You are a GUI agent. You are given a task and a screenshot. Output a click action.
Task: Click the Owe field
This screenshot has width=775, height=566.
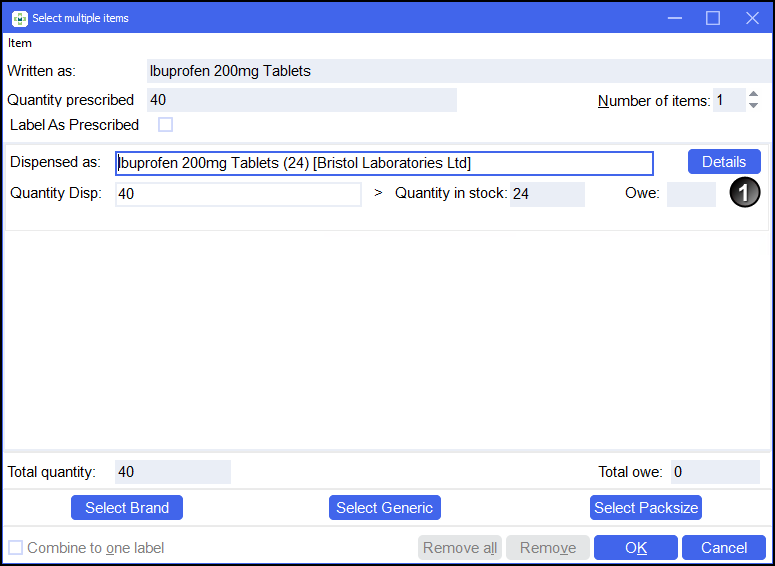point(691,194)
